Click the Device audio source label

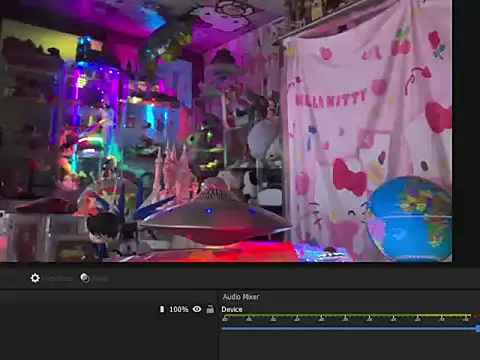pyautogui.click(x=232, y=309)
